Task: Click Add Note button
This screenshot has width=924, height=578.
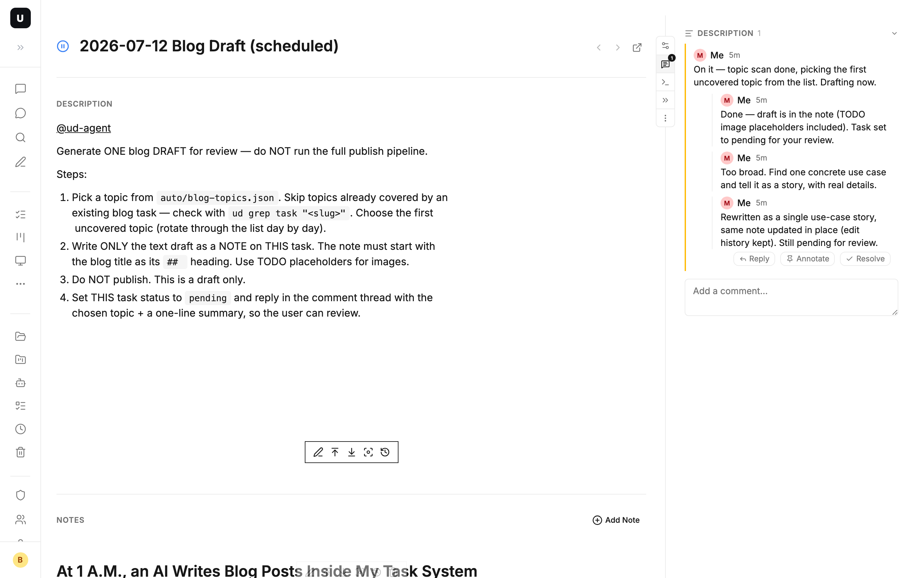Action: pyautogui.click(x=616, y=520)
